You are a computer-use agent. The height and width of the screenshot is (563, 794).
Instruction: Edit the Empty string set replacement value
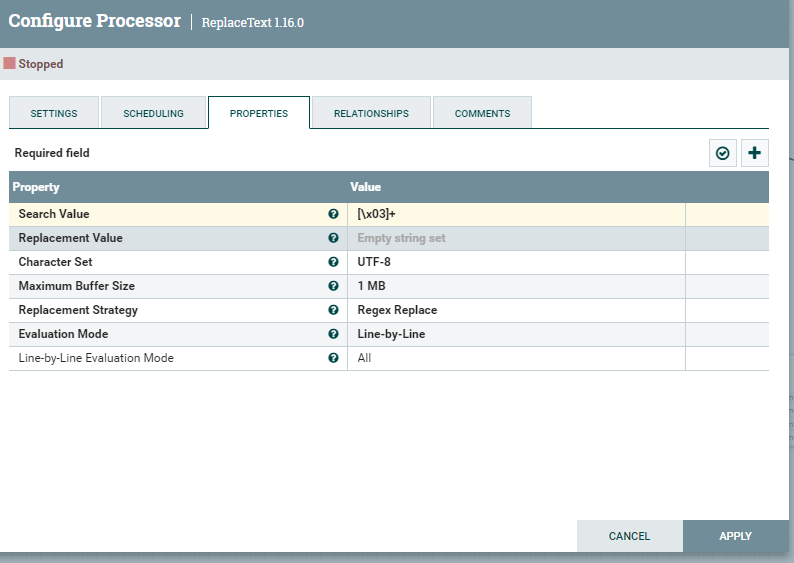point(516,238)
